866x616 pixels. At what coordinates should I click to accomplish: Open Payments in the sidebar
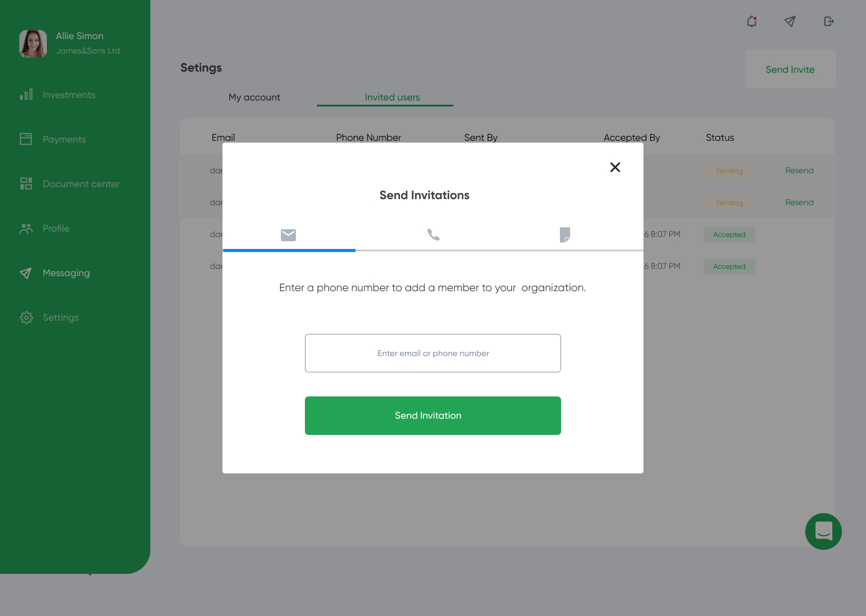[x=64, y=140]
